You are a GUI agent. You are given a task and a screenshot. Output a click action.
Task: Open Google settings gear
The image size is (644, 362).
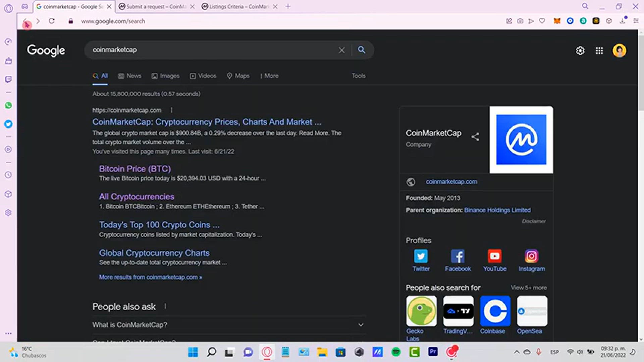point(580,51)
